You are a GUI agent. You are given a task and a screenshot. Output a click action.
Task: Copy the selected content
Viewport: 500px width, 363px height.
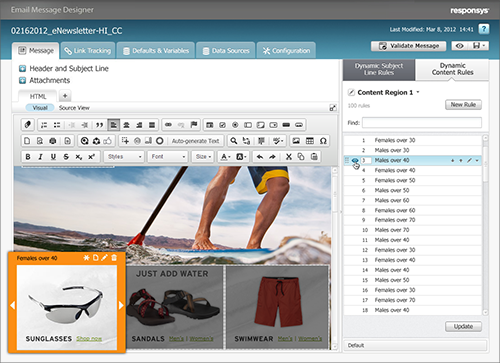click(301, 157)
